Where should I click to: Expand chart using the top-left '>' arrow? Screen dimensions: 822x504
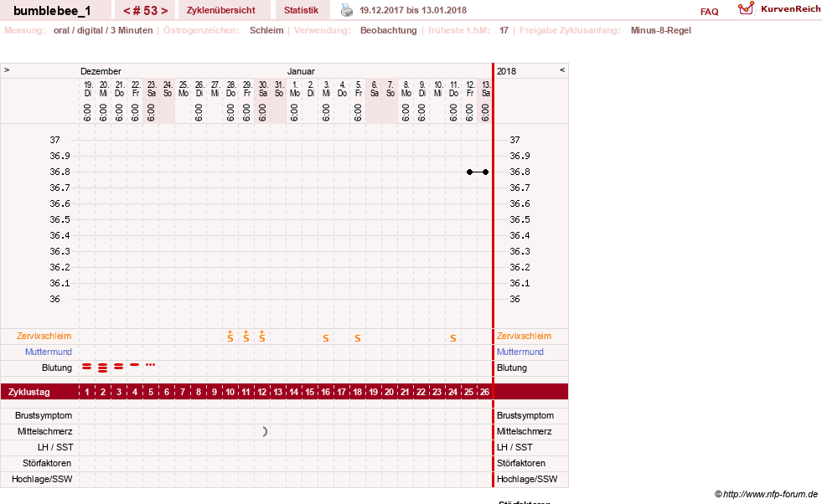7,69
